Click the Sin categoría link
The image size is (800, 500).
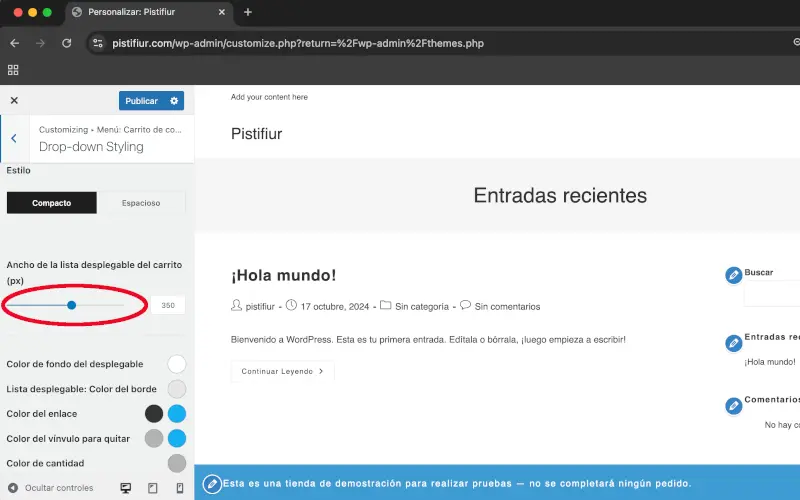[x=422, y=307]
